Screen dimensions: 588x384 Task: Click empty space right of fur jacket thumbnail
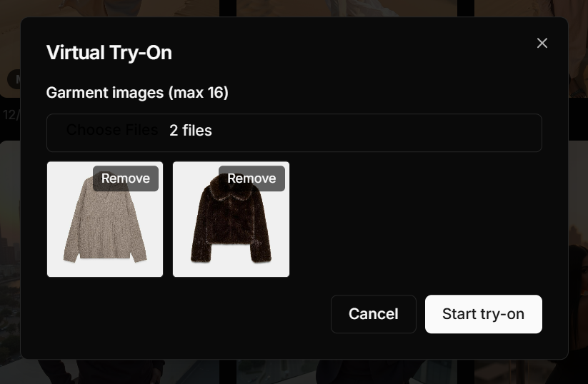414,220
